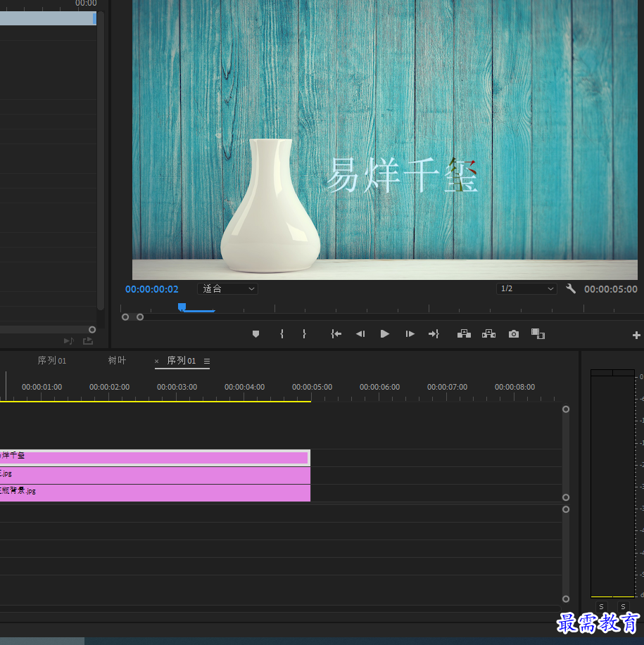644x645 pixels.
Task: Step back one frame
Action: [x=360, y=334]
